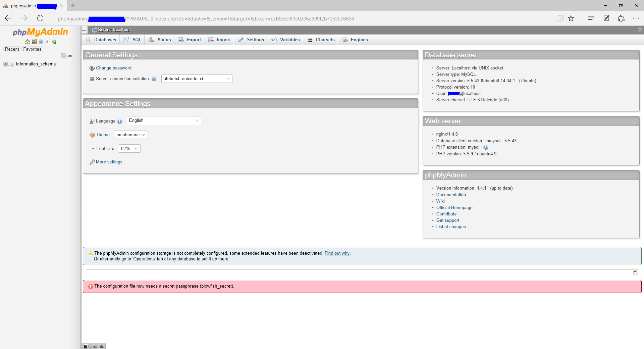Click the small page-settings icon above the red error box
Image resolution: width=644 pixels, height=349 pixels.
(636, 273)
